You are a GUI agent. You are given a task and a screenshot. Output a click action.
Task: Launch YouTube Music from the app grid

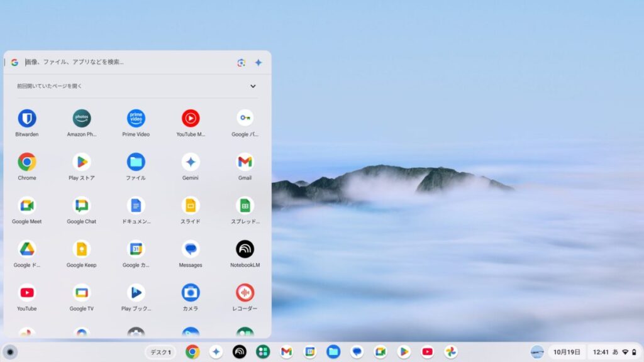point(191,119)
